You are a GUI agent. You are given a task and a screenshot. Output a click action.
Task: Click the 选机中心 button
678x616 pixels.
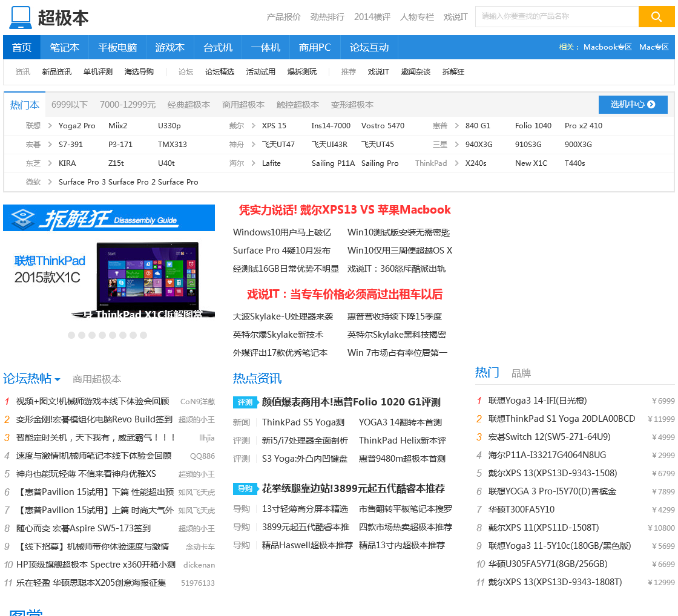click(x=633, y=104)
